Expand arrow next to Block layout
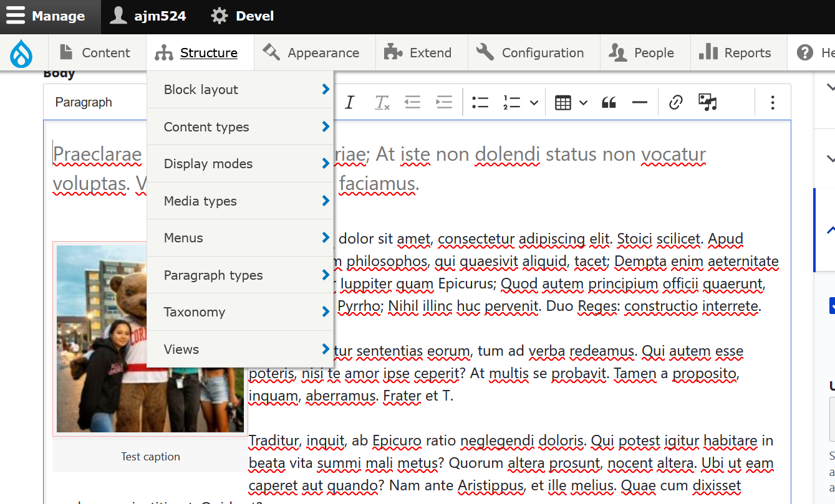The height and width of the screenshot is (504, 835). point(326,89)
